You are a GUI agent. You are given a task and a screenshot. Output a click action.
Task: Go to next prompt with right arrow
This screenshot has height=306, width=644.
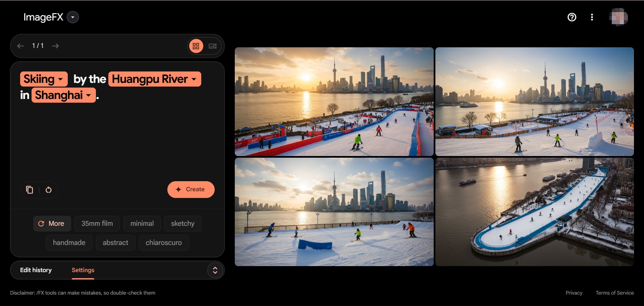point(55,46)
